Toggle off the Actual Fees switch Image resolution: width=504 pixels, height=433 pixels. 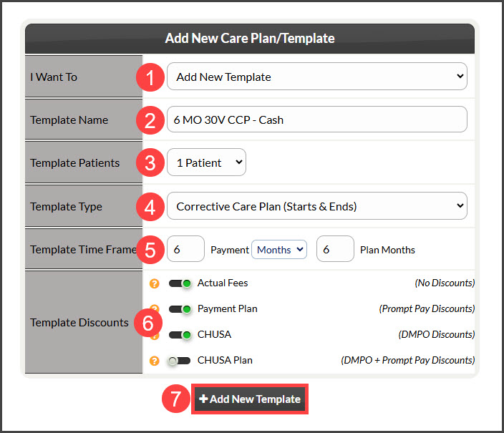point(180,283)
